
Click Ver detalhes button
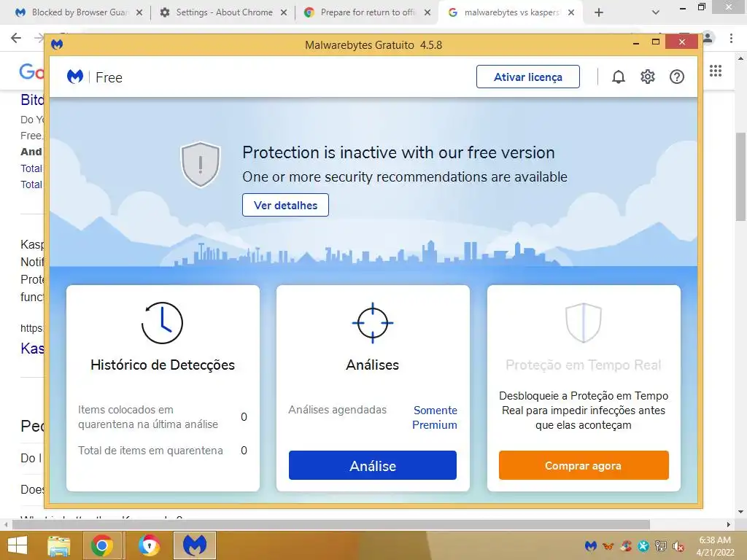tap(285, 205)
